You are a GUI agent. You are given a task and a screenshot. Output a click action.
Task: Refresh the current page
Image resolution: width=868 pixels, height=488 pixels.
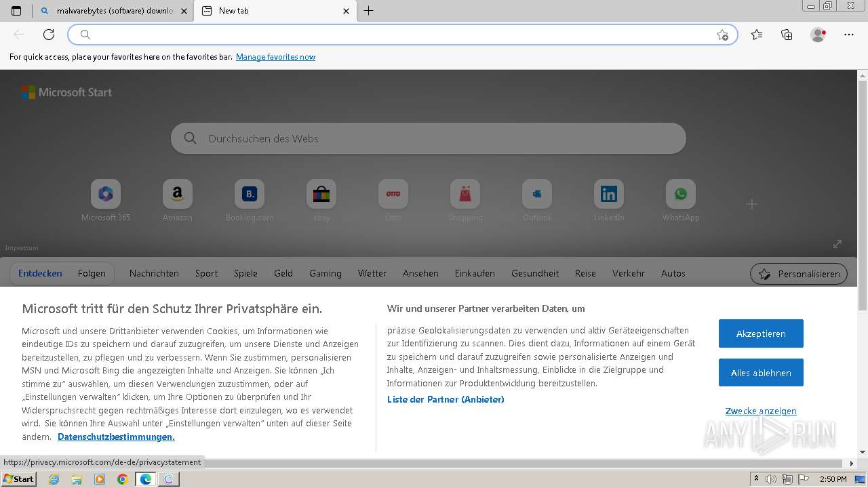49,35
